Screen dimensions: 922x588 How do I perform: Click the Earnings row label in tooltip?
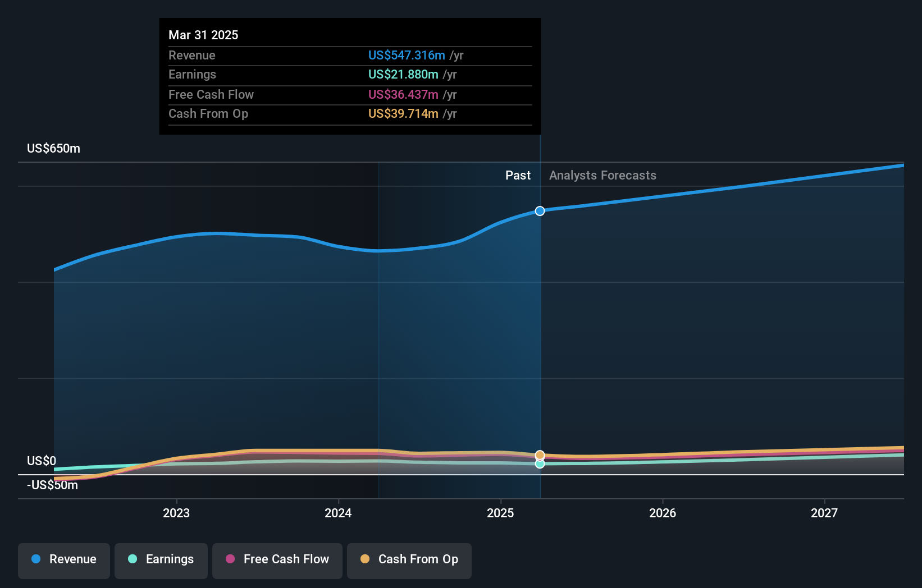point(192,75)
